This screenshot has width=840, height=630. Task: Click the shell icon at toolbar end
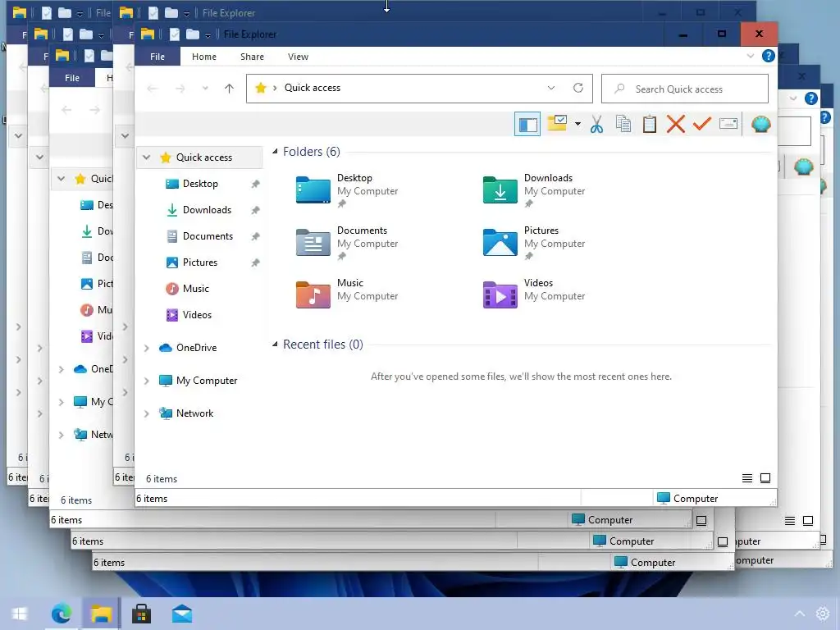pos(760,125)
